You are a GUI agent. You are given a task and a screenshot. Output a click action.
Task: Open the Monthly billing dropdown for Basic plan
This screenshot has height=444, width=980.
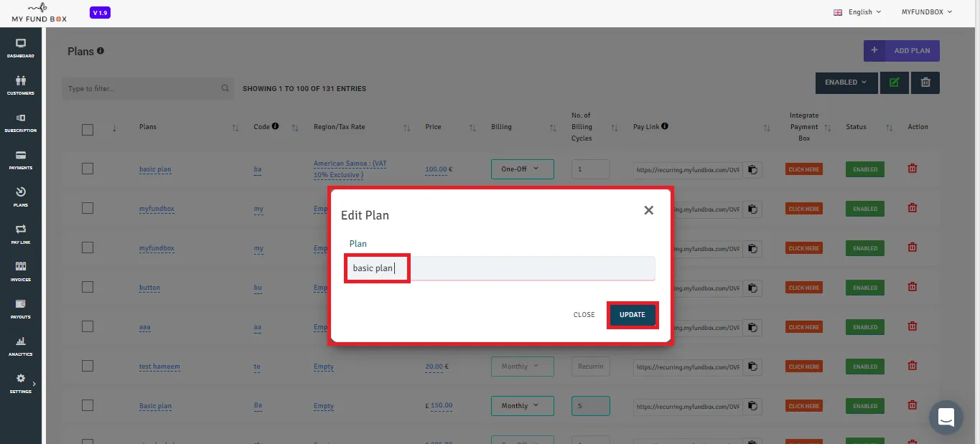523,406
